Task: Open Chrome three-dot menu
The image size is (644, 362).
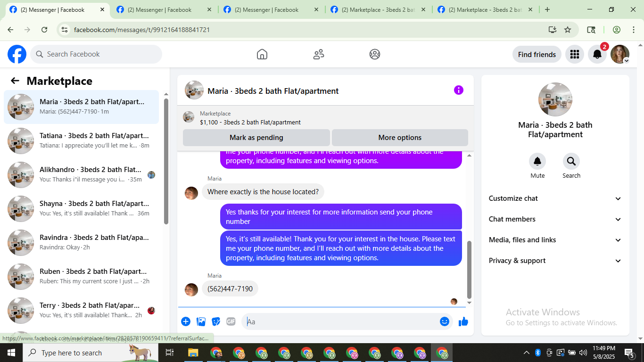Action: [x=633, y=30]
